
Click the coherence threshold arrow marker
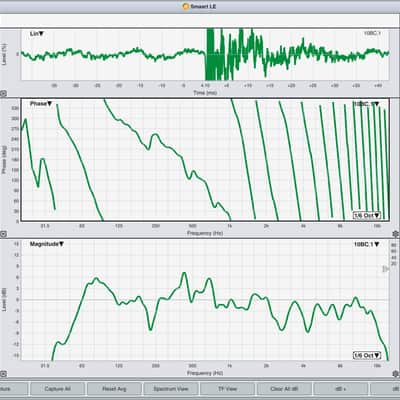pyautogui.click(x=385, y=269)
